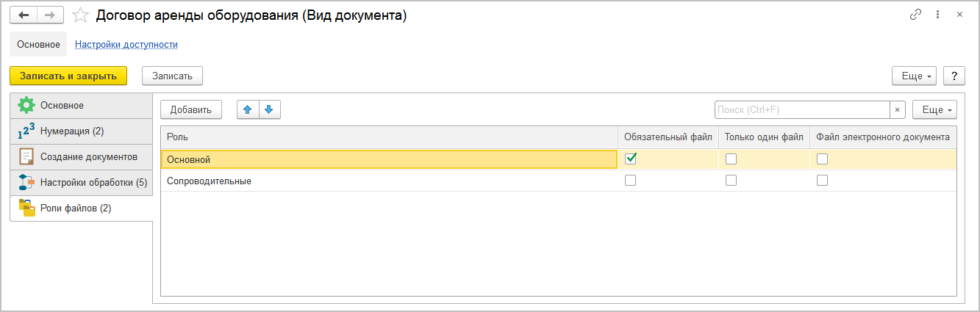Move selected role down with arrow
The image size is (980, 312).
point(269,109)
